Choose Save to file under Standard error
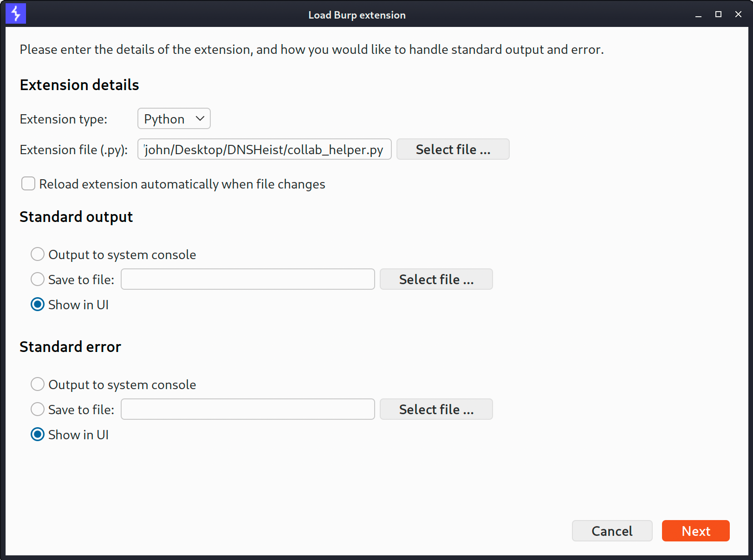Viewport: 753px width, 560px height. (x=38, y=409)
